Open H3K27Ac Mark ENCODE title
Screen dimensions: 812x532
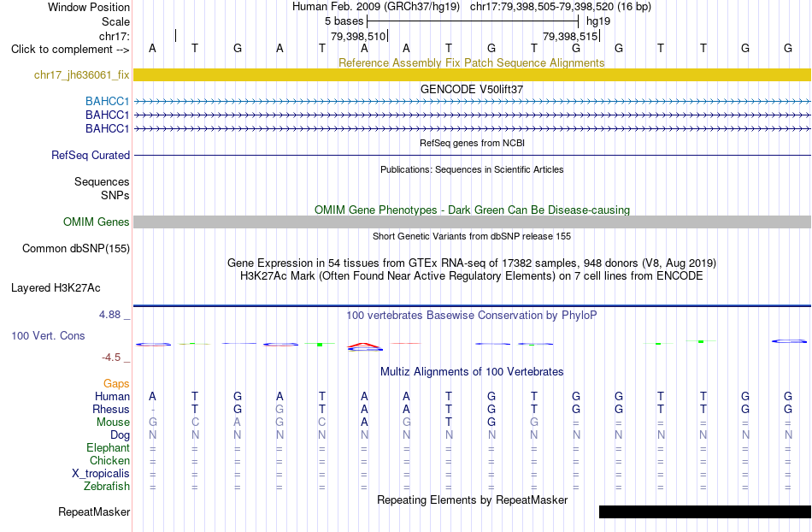[472, 275]
